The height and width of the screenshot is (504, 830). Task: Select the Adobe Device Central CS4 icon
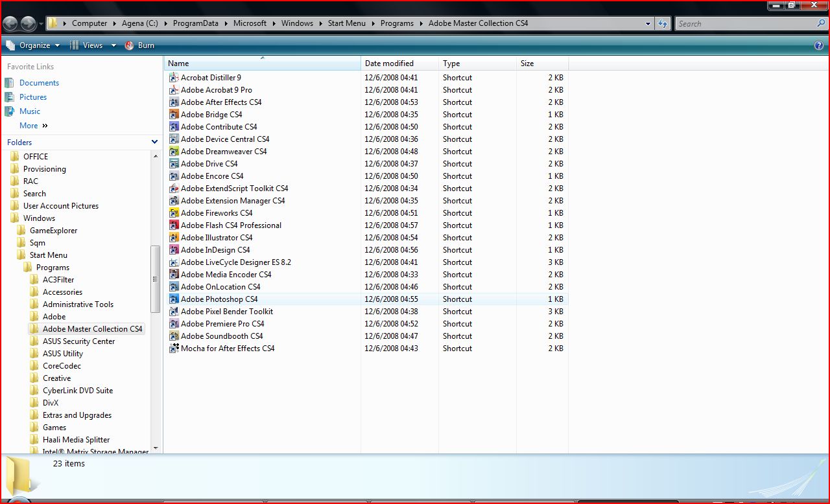point(174,139)
